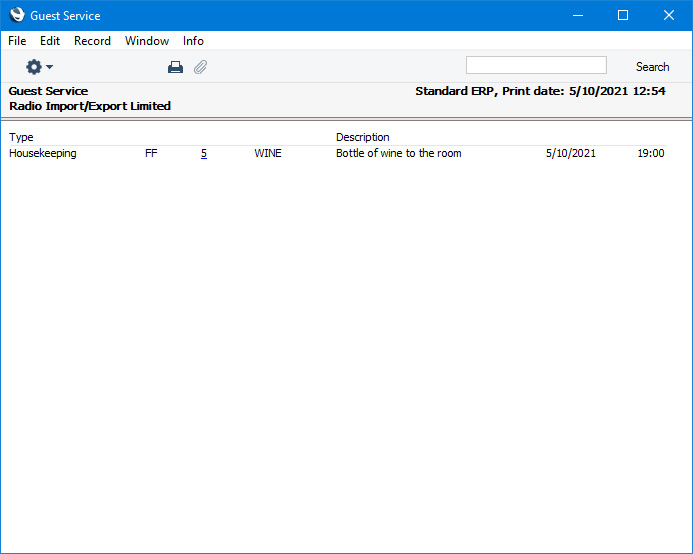Open the gear operations menu

pyautogui.click(x=39, y=67)
